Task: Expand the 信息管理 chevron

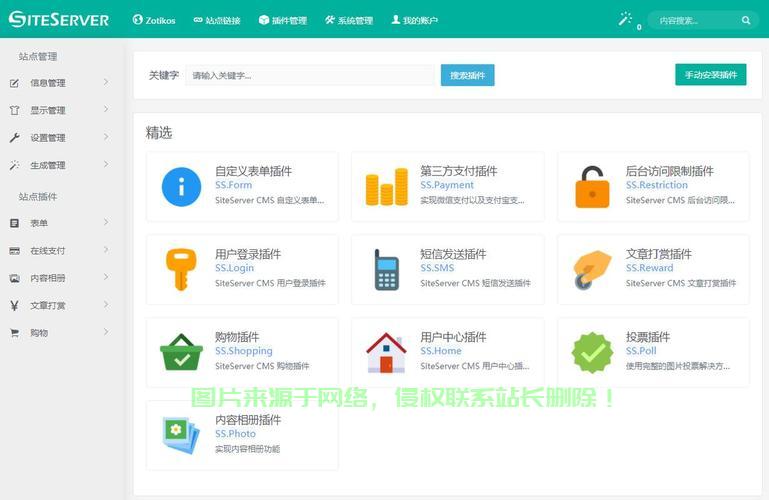Action: pyautogui.click(x=106, y=82)
